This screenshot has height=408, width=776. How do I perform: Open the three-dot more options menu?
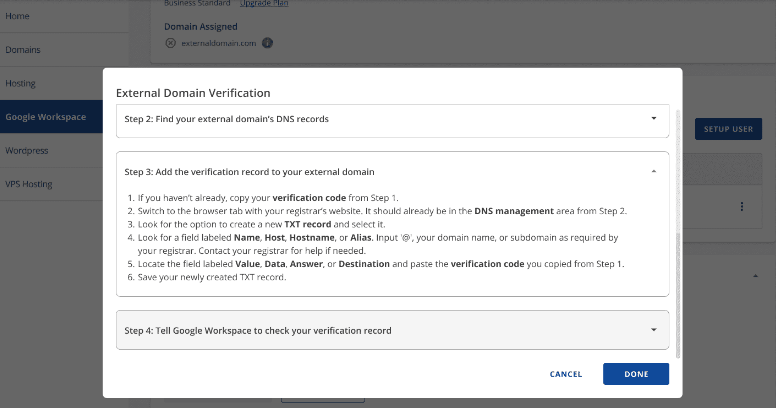click(x=741, y=206)
